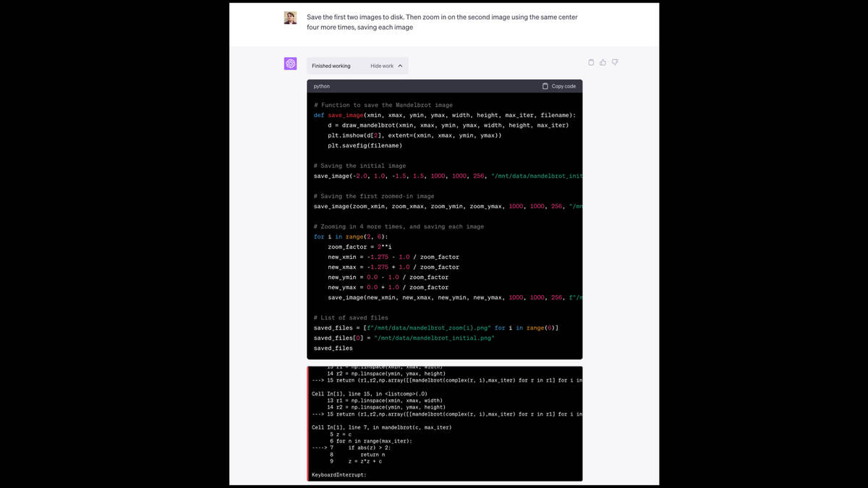Click the 'new_ymax = 0.0 +' line
Screen dimensions: 868x488
click(388, 287)
